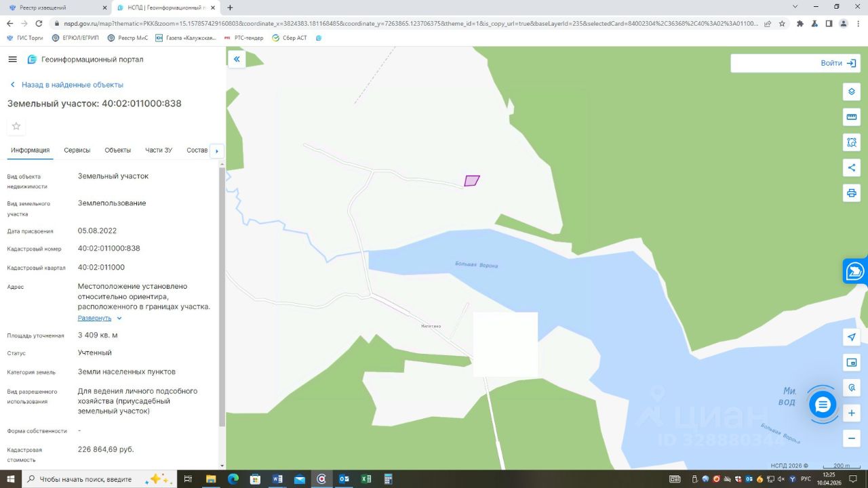Image resolution: width=868 pixels, height=488 pixels.
Task: Open the ЕГРЮЛ/ЕГРИП bookmark
Action: pyautogui.click(x=75, y=38)
